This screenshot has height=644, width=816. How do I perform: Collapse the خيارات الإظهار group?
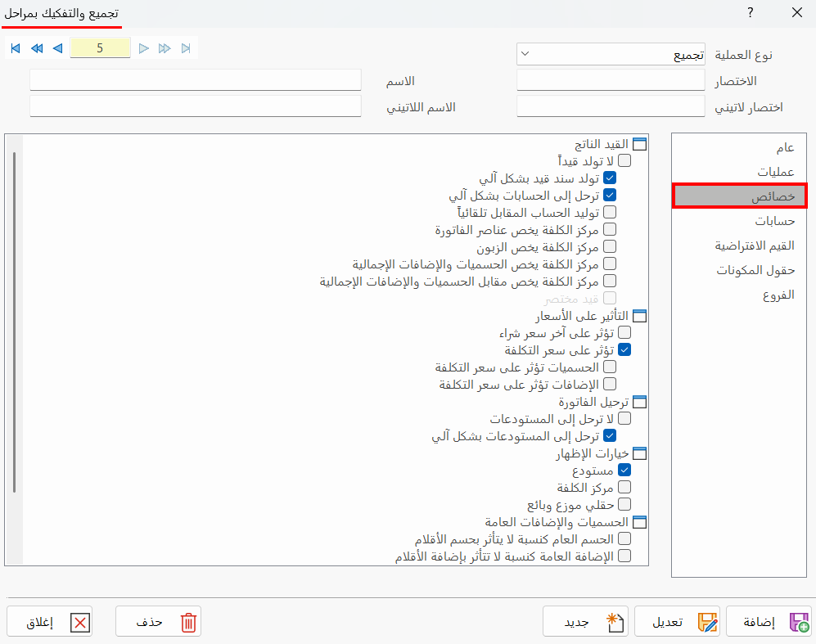tap(639, 453)
